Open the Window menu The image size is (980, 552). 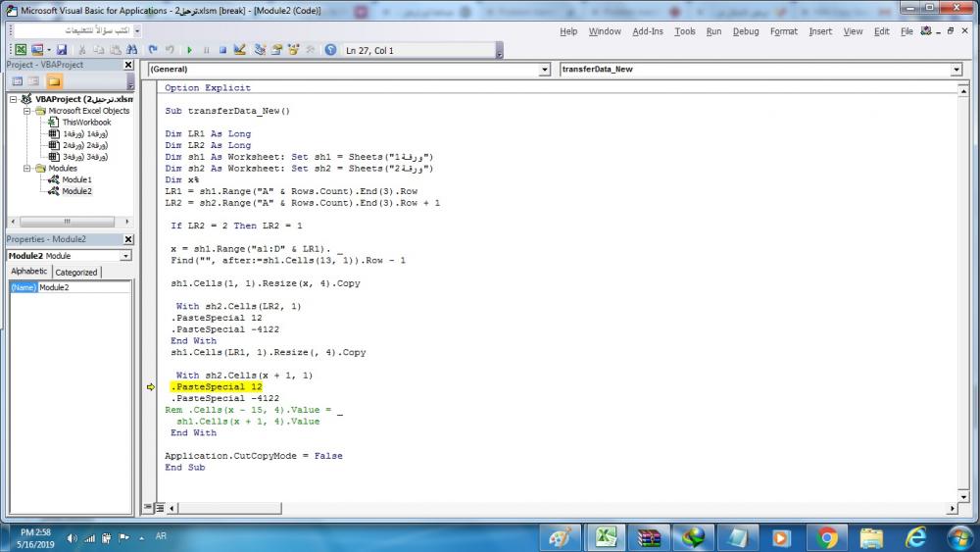605,31
